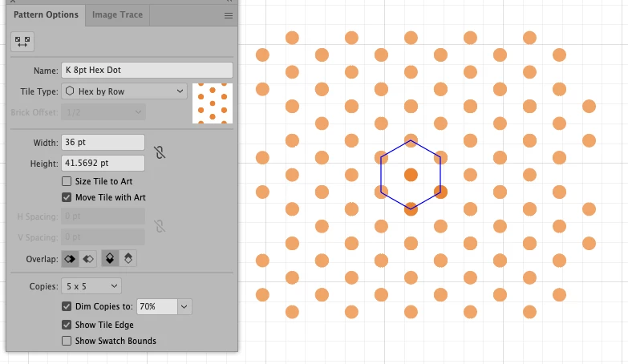Select Right in Front overlap
628x364 pixels.
click(x=88, y=259)
